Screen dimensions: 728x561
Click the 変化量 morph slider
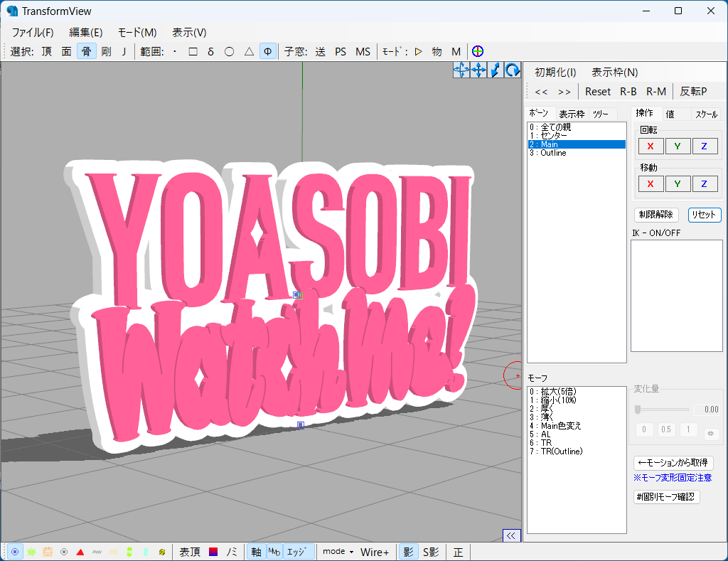662,410
